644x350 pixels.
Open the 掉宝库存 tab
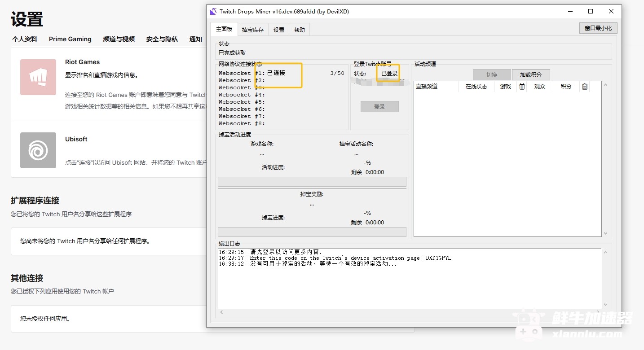coord(253,30)
